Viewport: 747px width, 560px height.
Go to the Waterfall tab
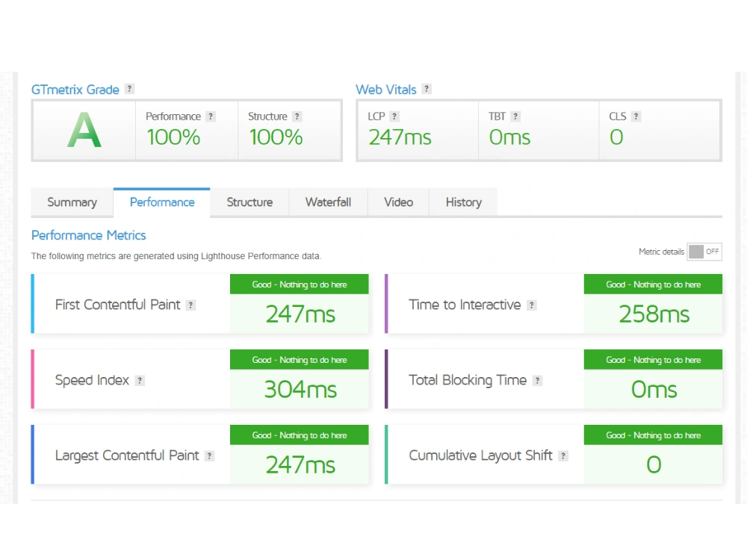coord(328,202)
